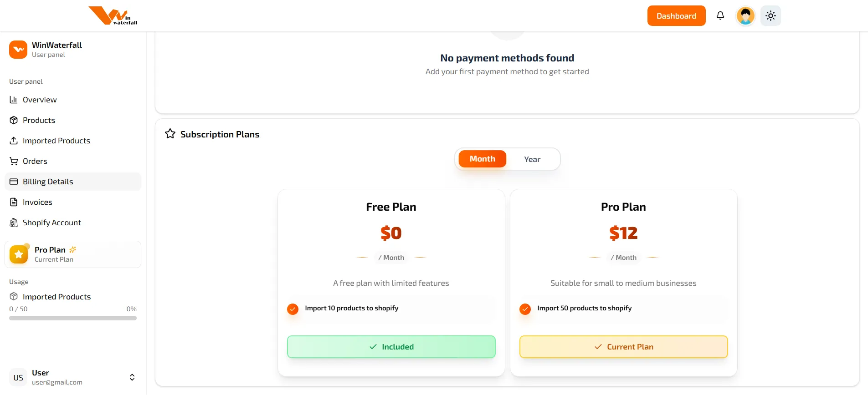Open Imported Products from the sidebar
Image resolution: width=868 pixels, height=395 pixels.
click(56, 141)
